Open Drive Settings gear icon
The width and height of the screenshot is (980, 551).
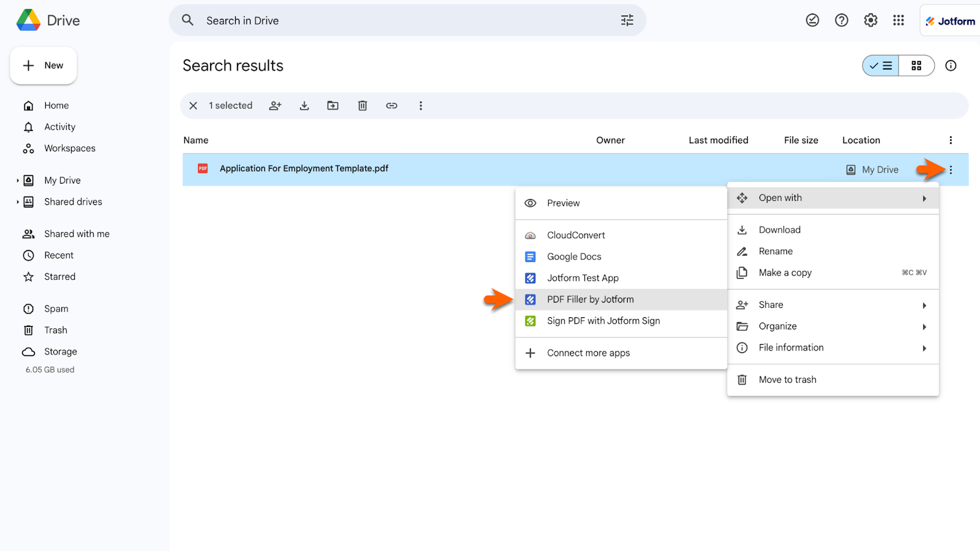click(870, 20)
